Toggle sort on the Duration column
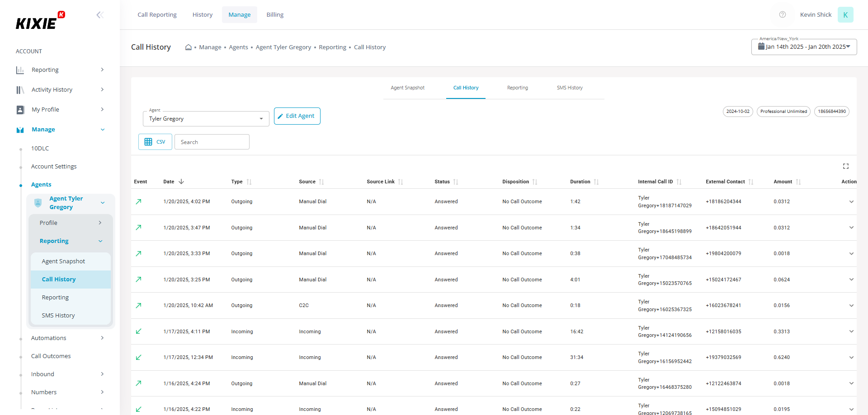Viewport: 868px width, 415px height. tap(596, 182)
